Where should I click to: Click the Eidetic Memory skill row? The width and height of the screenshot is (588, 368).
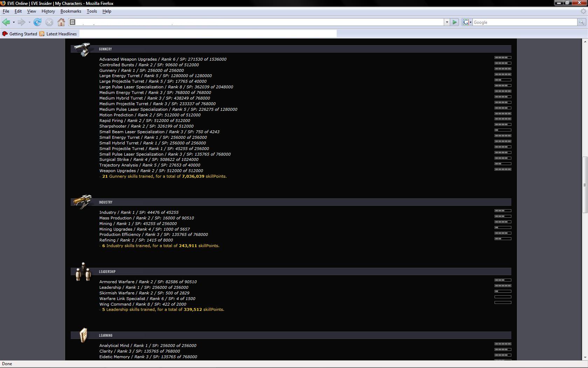pyautogui.click(x=148, y=357)
